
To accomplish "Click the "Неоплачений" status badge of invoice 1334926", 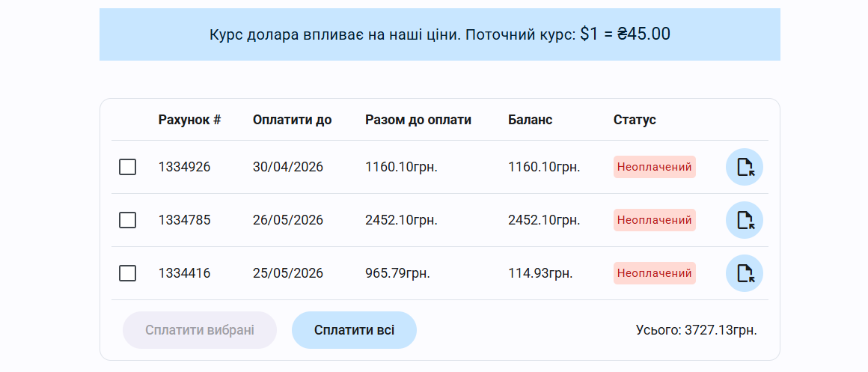I will pos(654,167).
